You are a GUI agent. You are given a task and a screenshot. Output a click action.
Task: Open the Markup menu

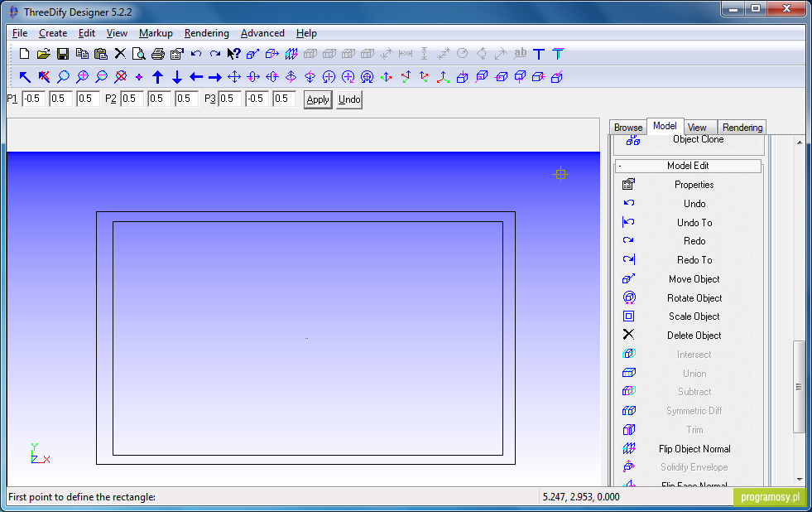(156, 33)
